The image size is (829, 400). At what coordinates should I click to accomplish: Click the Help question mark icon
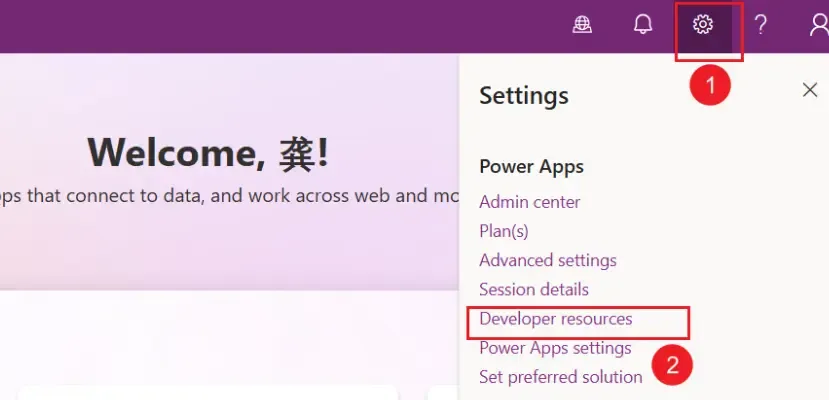(761, 25)
